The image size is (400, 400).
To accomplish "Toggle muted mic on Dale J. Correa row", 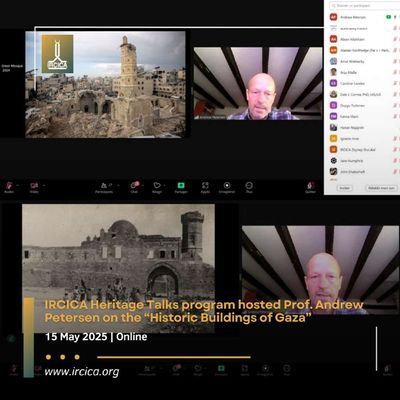I will 396,94.
